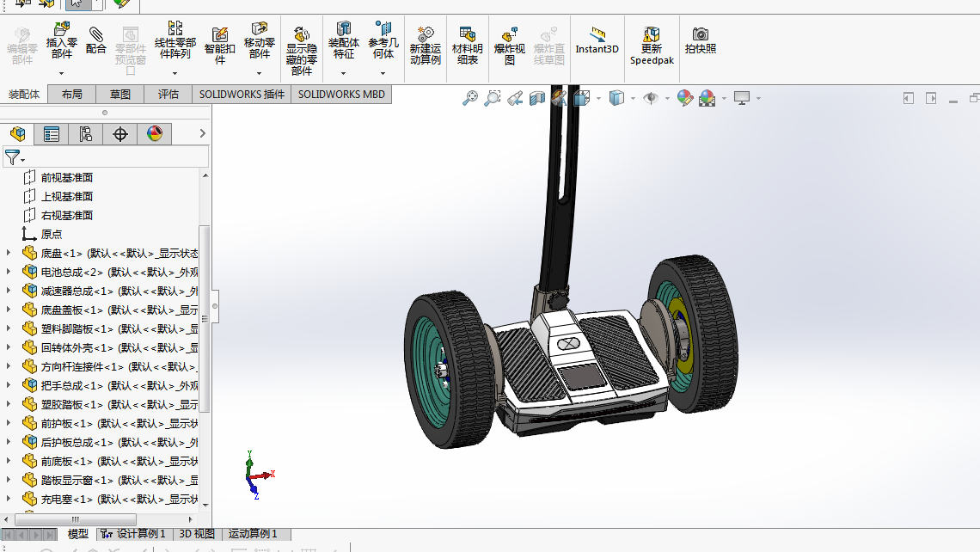This screenshot has width=980, height=552.
Task: Open the SOLIDWORKS 插件 tab
Action: pos(242,95)
